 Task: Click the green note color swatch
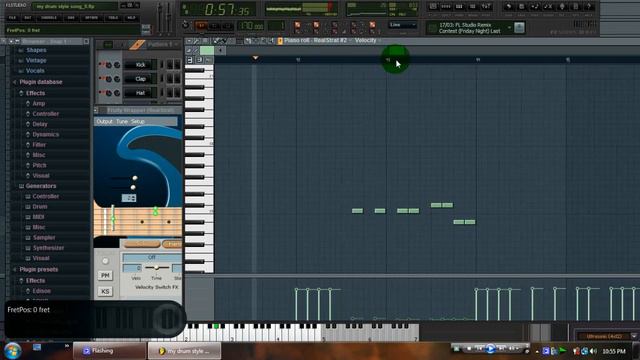click(x=207, y=50)
